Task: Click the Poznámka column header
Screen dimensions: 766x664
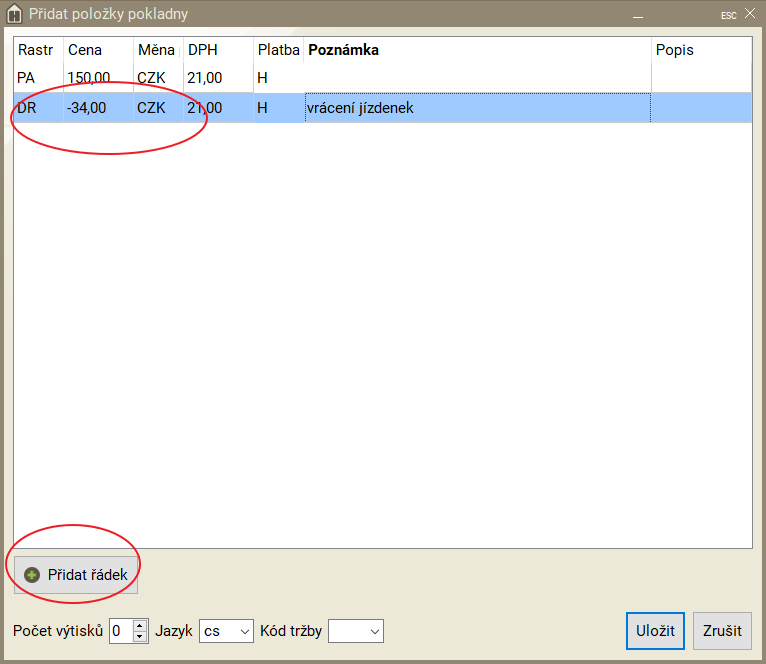Action: [343, 50]
